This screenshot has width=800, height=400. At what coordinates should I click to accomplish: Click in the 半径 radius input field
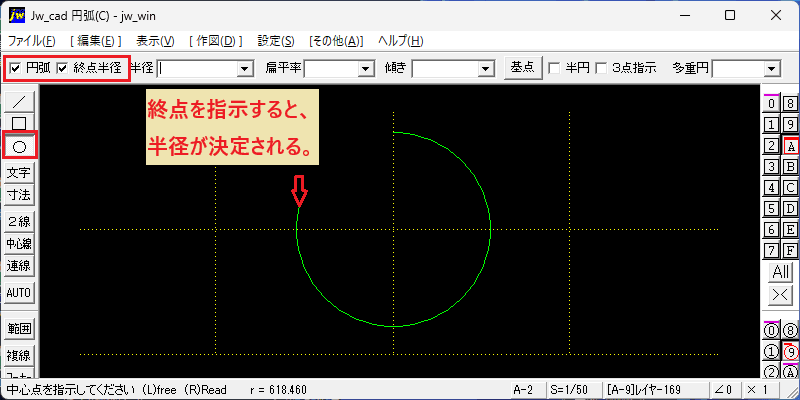click(x=198, y=68)
